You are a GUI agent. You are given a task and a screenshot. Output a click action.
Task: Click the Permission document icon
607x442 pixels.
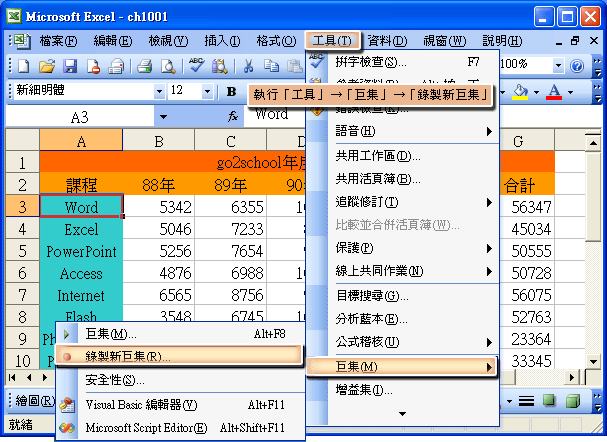(x=93, y=66)
